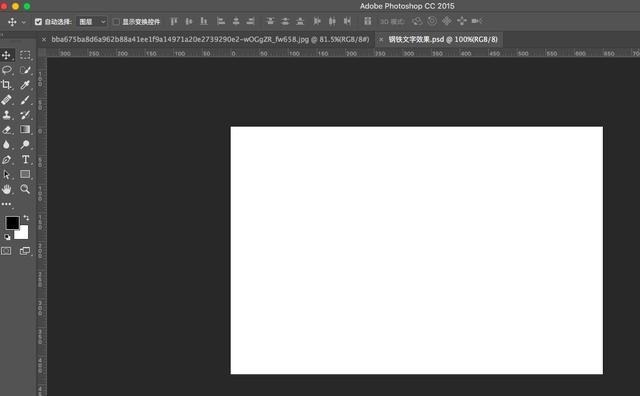This screenshot has width=640, height=396.
Task: Distribute right edges of layers
Action: [347, 21]
